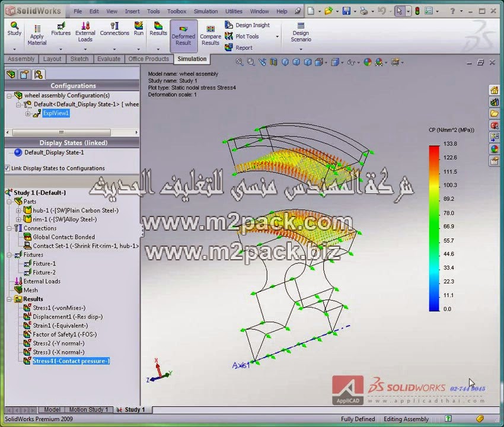
Task: Switch to the Evaluate tab
Action: [109, 59]
